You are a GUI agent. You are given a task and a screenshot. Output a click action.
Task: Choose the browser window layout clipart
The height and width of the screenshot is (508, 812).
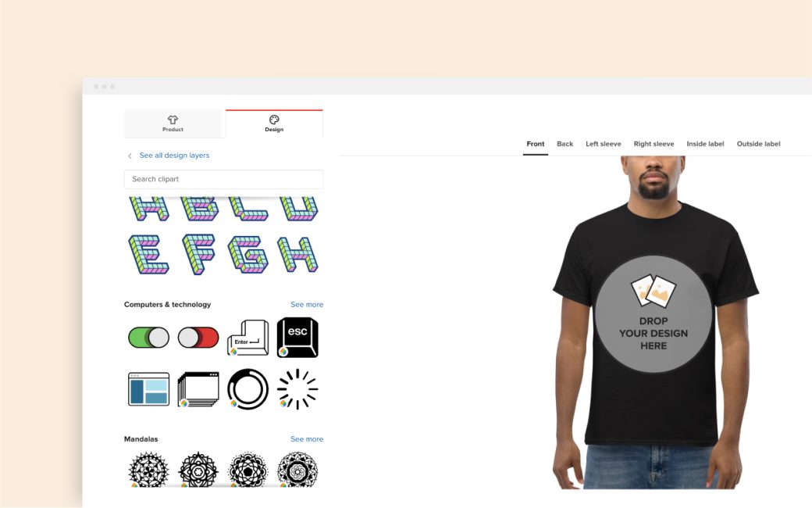click(x=148, y=389)
